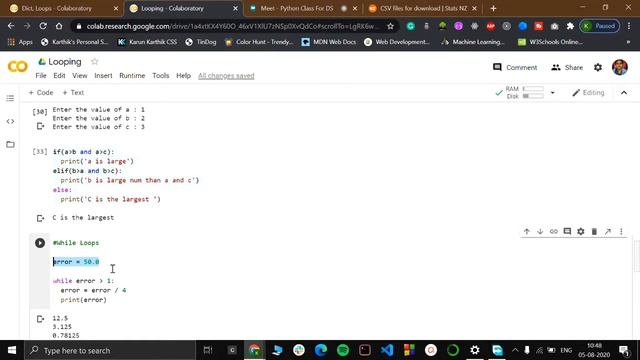640x360 pixels.
Task: Move cell up with the arrow icon
Action: (527, 231)
